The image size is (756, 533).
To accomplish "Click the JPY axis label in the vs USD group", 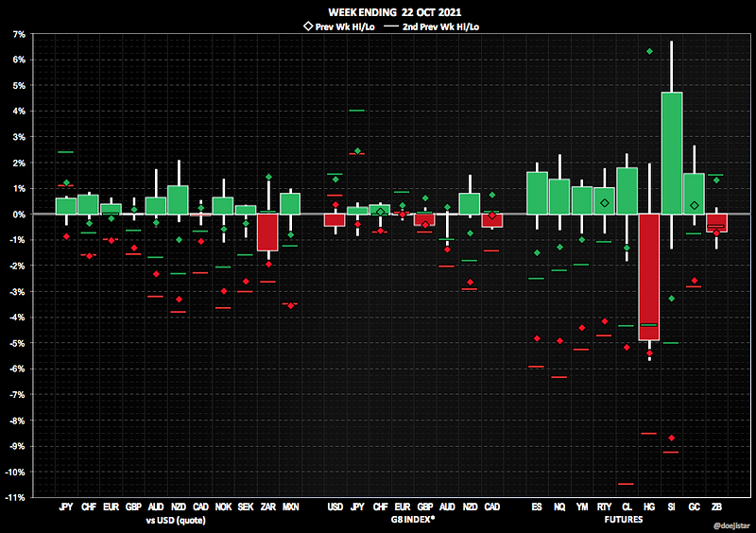I will pyautogui.click(x=66, y=507).
